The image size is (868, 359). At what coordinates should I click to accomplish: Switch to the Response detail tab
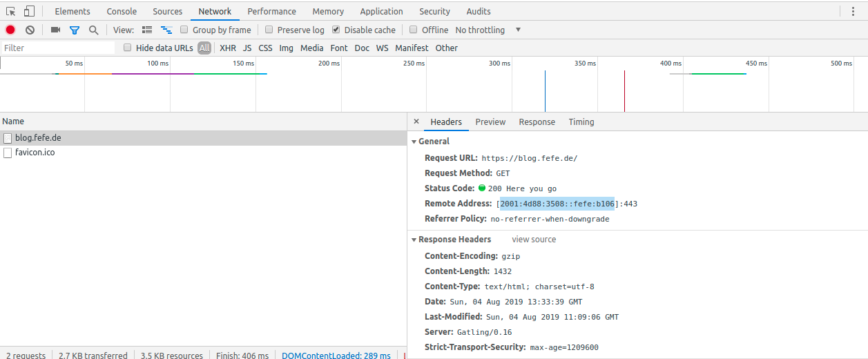537,122
